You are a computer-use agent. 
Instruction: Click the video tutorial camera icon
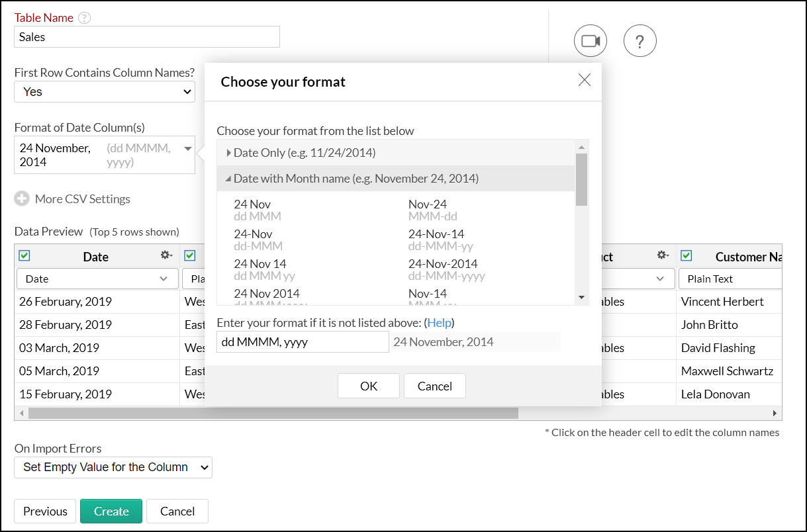590,41
